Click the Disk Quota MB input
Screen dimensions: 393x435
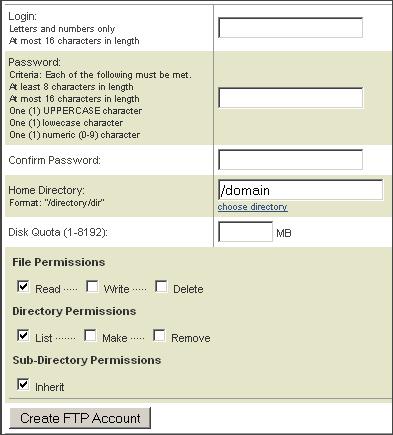click(x=245, y=232)
